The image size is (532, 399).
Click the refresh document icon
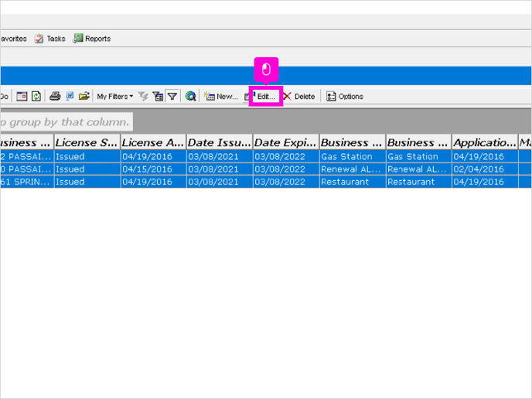click(x=36, y=97)
